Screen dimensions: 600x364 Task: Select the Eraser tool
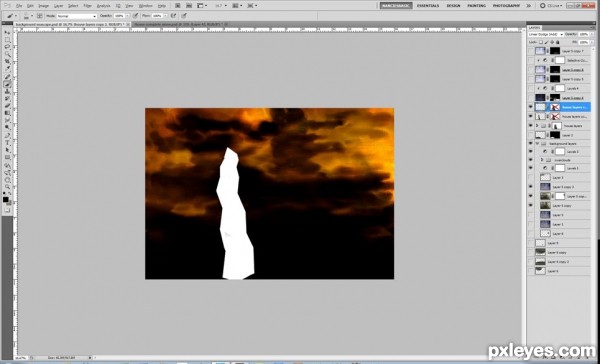tap(7, 106)
